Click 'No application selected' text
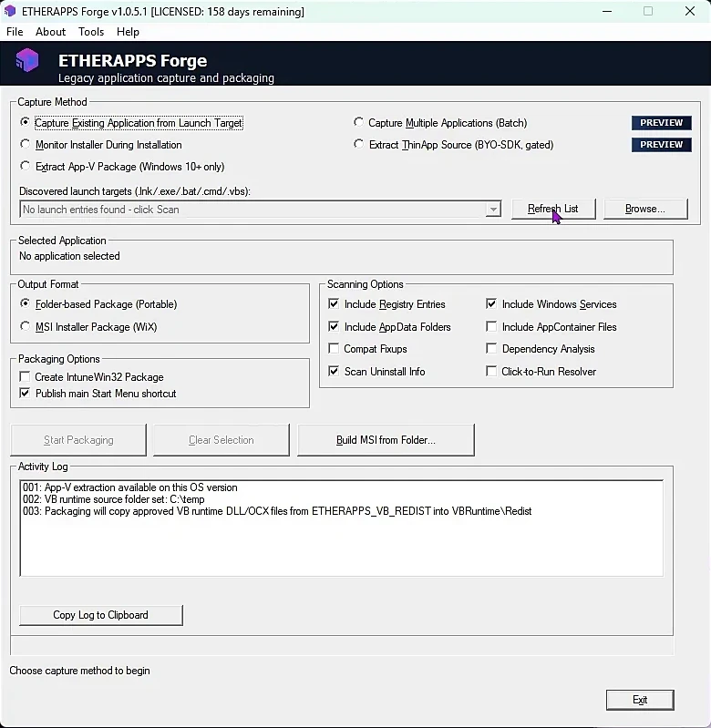Viewport: 711px width, 728px height. (69, 256)
